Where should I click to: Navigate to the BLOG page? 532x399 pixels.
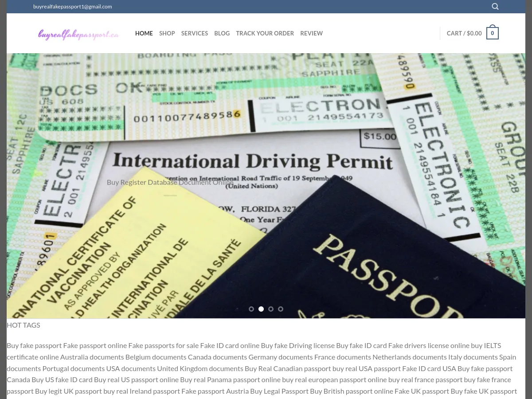tap(222, 33)
